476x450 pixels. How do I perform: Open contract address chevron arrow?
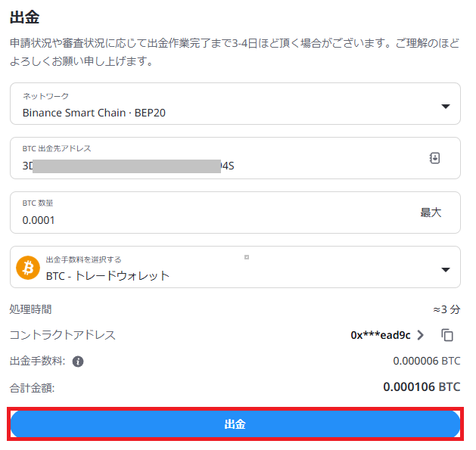[x=421, y=335]
